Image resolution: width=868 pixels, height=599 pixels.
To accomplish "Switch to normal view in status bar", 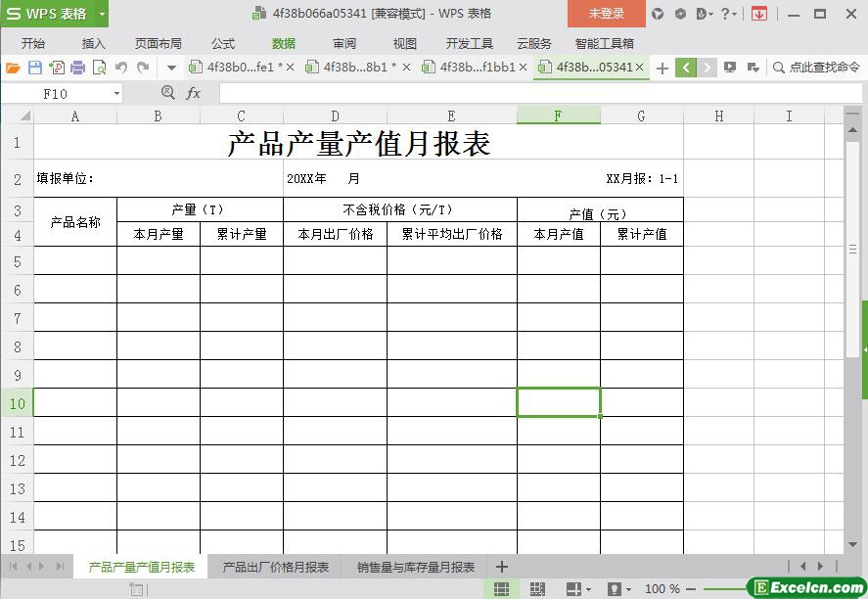I will coord(501,589).
